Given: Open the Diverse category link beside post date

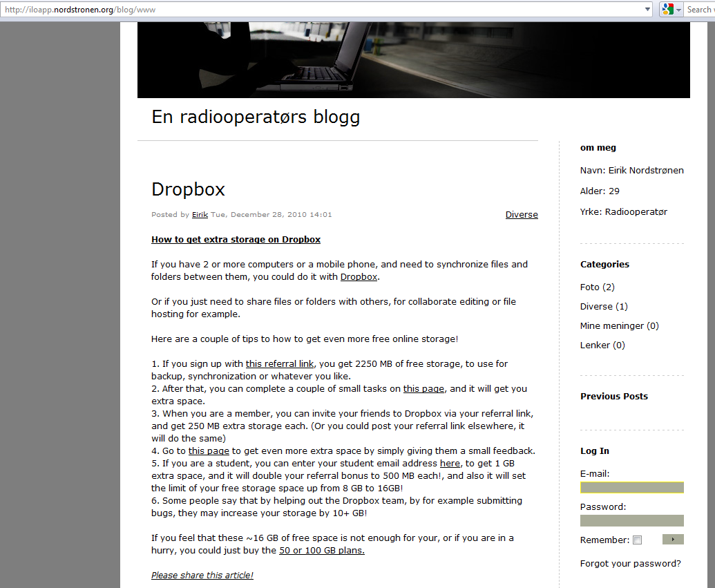Looking at the screenshot, I should click(x=522, y=214).
